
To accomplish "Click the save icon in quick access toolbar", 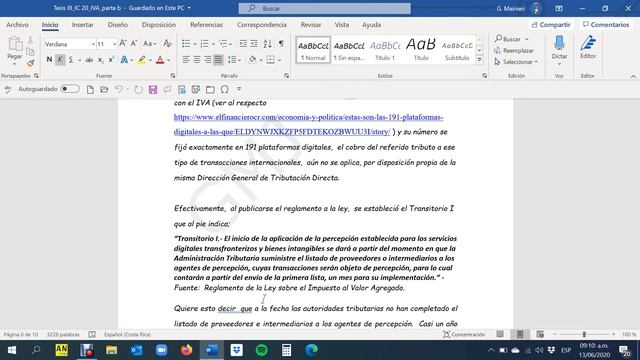I will pyautogui.click(x=153, y=89).
